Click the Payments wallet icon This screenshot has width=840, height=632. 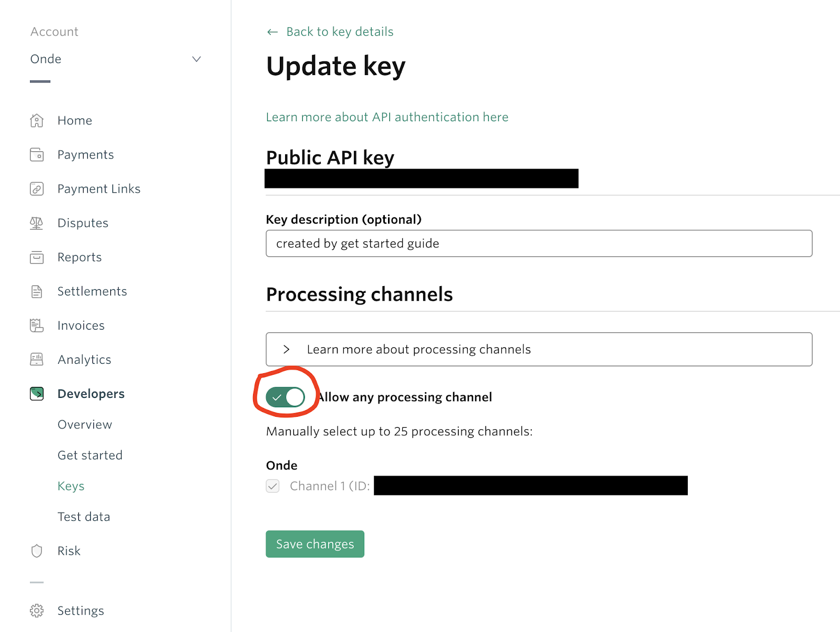[37, 155]
